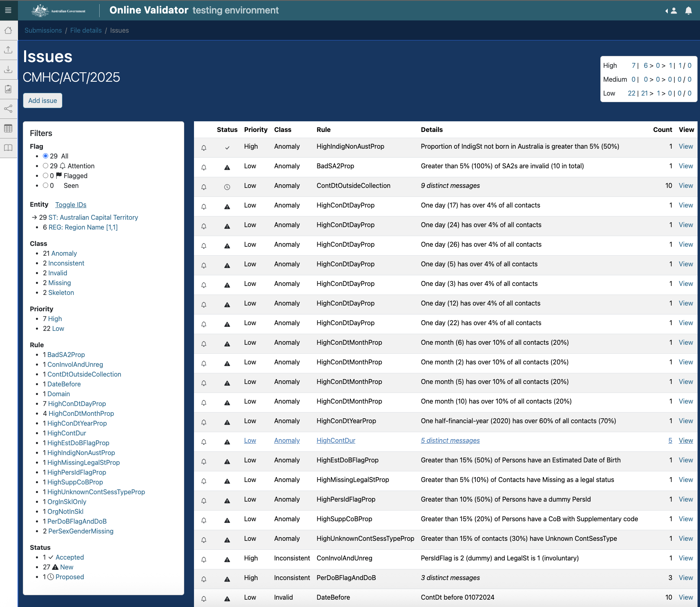
Task: Open the book icon in sidebar
Action: 8,148
